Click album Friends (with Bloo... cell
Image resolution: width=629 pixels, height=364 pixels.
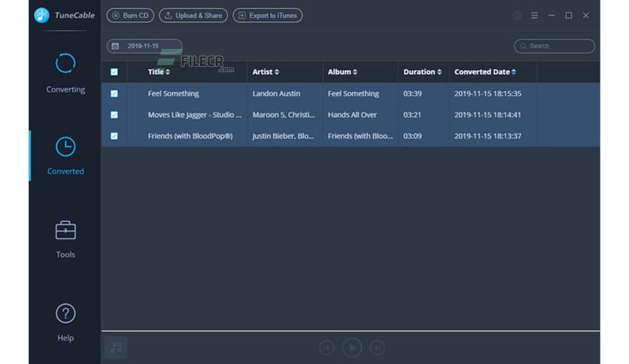[360, 136]
